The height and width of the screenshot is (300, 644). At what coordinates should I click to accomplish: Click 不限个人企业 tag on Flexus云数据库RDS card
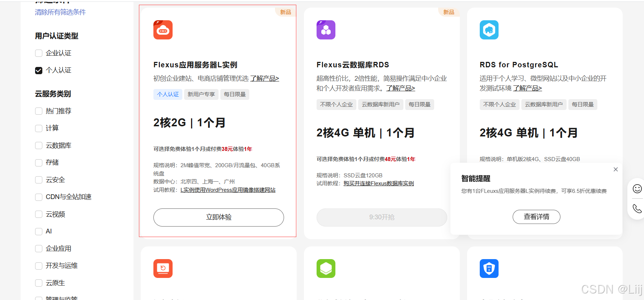[336, 105]
